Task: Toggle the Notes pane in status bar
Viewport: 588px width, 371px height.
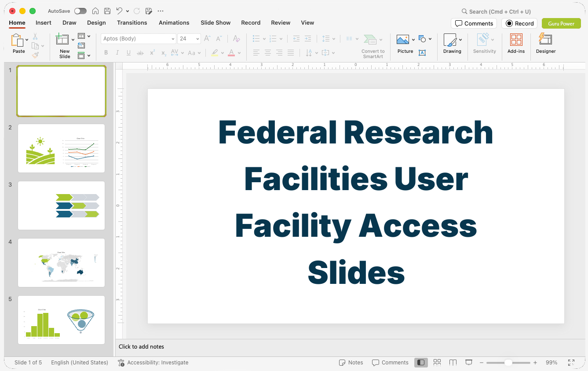Action: coord(351,363)
